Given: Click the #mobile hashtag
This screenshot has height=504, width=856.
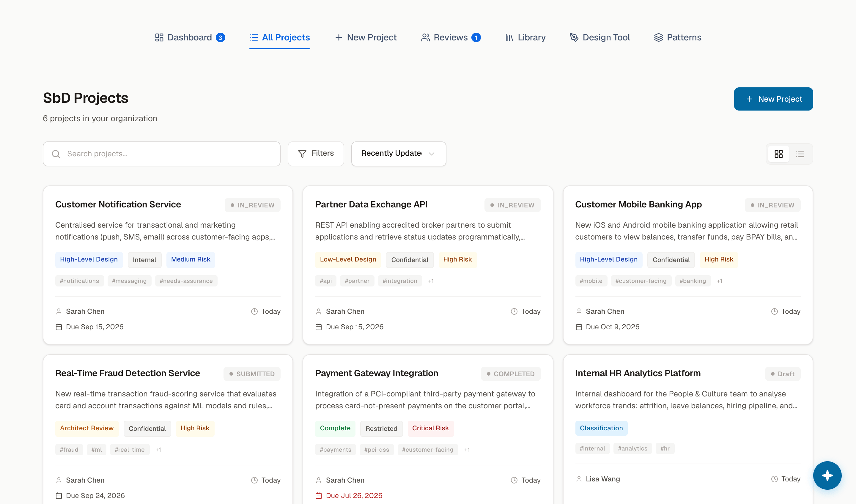Looking at the screenshot, I should point(591,281).
